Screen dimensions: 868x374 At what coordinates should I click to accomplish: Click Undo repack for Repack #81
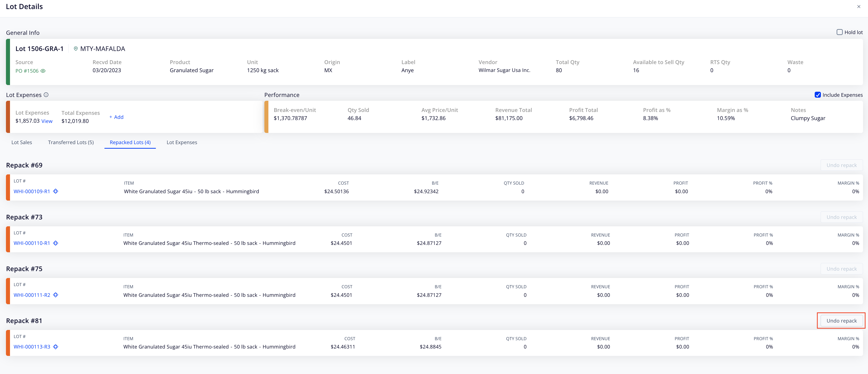click(841, 321)
